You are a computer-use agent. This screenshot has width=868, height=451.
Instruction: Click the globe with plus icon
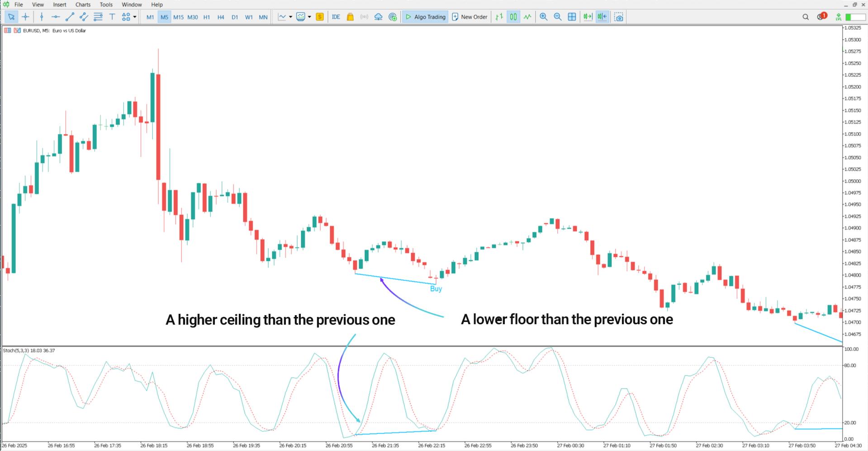[393, 17]
